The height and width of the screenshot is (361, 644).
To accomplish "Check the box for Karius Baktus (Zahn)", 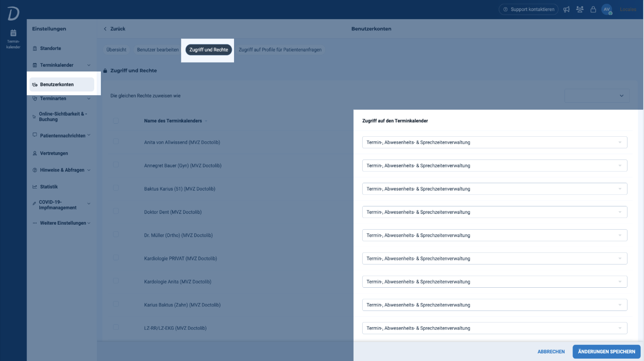I will click(x=116, y=304).
